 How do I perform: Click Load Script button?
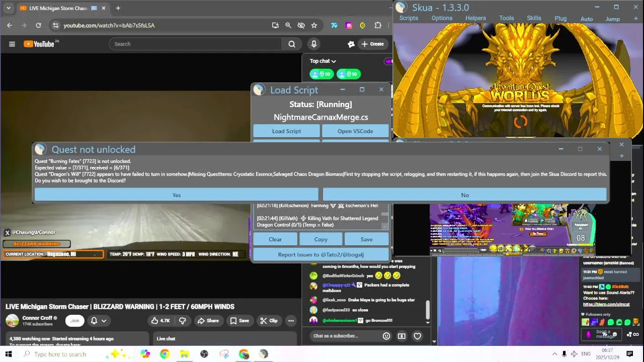286,131
